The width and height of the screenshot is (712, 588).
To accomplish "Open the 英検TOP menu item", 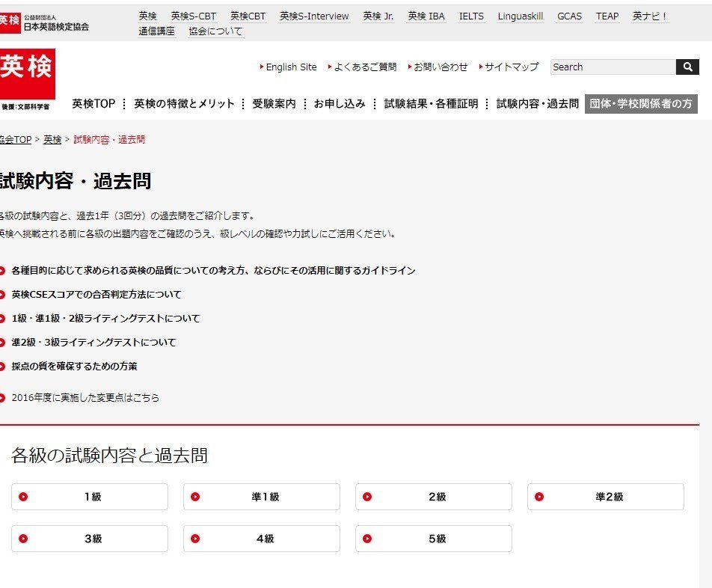I will pyautogui.click(x=93, y=105).
